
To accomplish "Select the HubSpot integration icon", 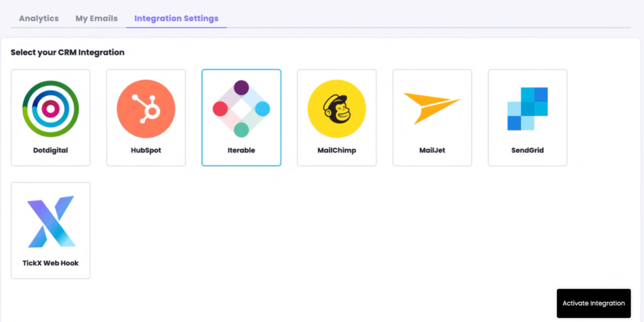I will point(146,109).
